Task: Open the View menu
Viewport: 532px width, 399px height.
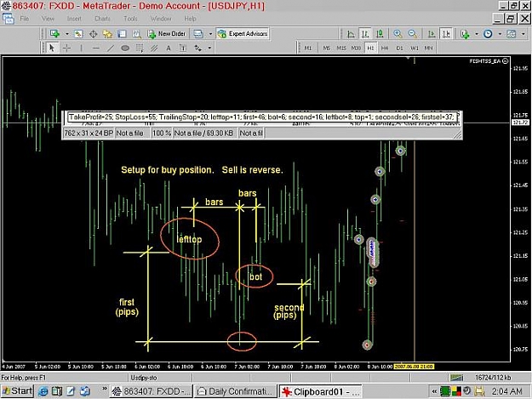Action: (x=48, y=19)
